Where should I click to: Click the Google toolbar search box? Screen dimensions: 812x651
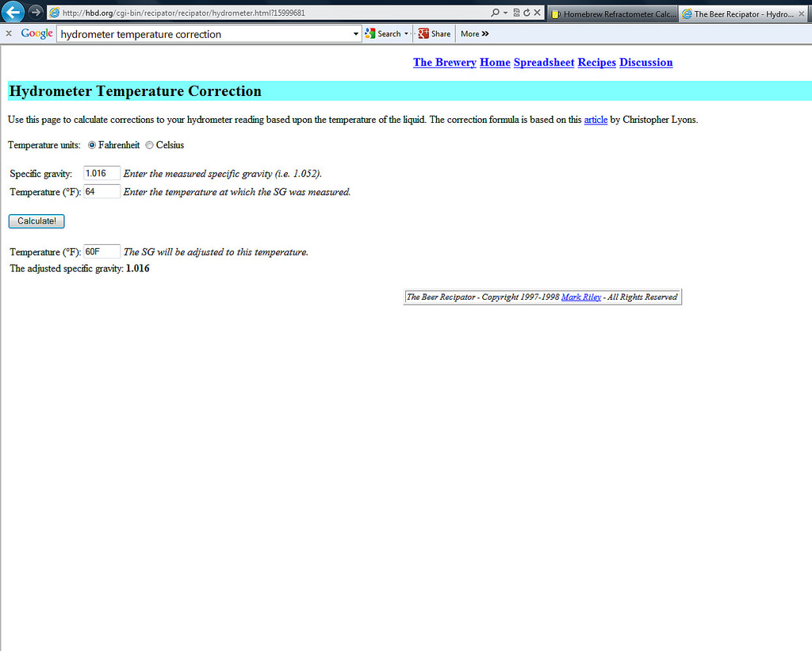click(x=204, y=34)
